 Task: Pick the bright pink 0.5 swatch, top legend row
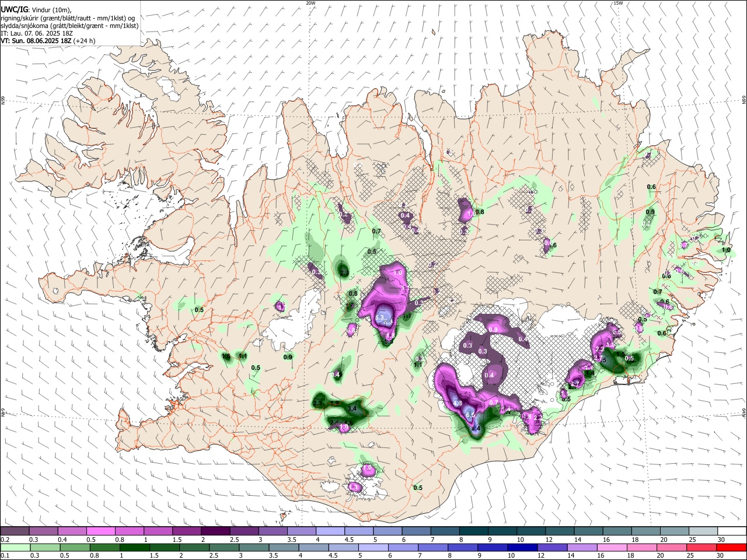(x=100, y=531)
